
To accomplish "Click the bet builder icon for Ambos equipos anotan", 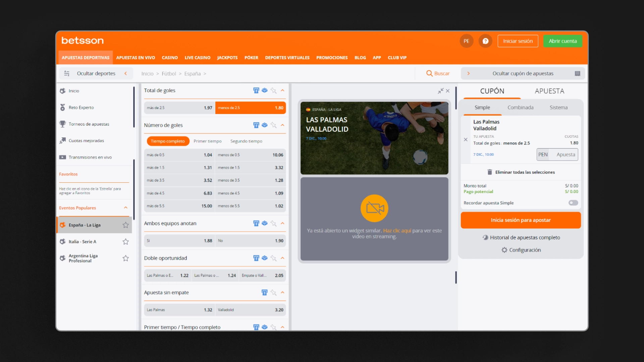I will [265, 223].
